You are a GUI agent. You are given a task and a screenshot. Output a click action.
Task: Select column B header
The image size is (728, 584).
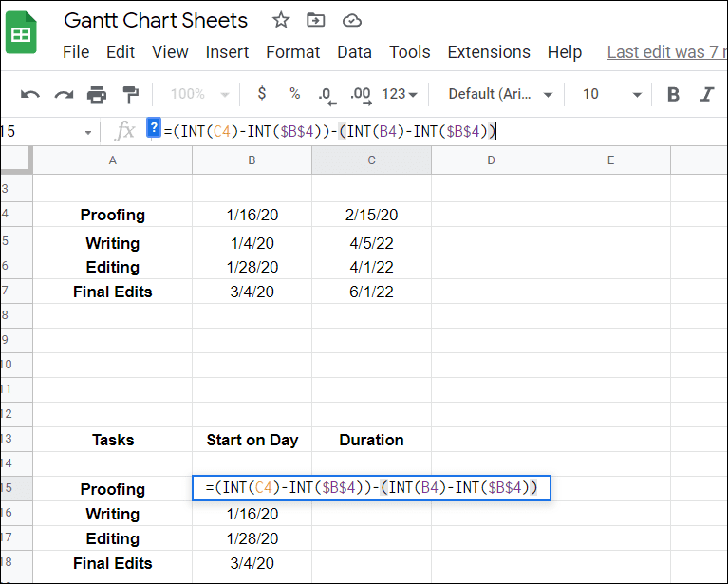click(x=252, y=160)
